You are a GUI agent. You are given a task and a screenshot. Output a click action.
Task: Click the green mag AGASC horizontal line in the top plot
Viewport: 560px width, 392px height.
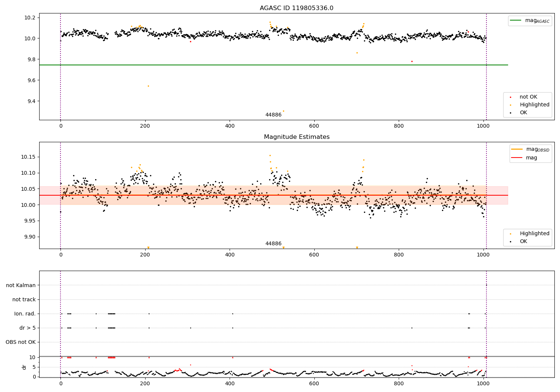pyautogui.click(x=274, y=65)
